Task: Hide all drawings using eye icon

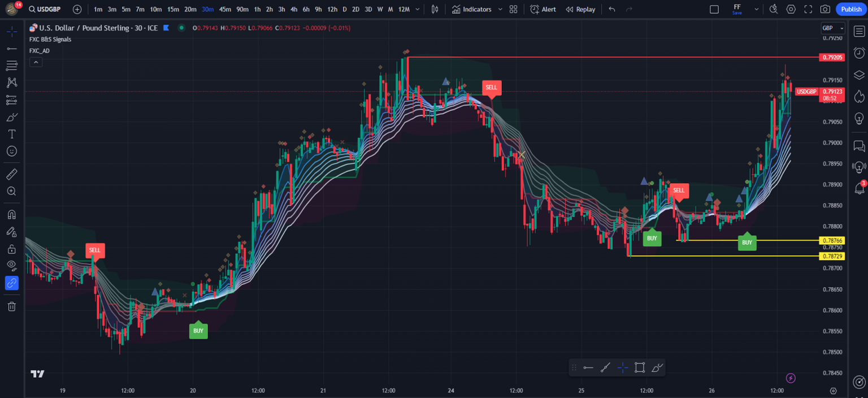Action: [11, 265]
